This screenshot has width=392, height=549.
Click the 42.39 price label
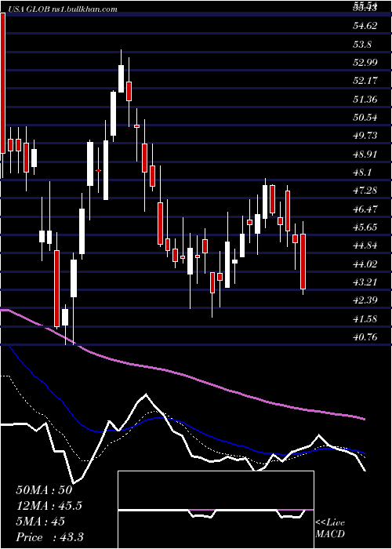pos(365,300)
